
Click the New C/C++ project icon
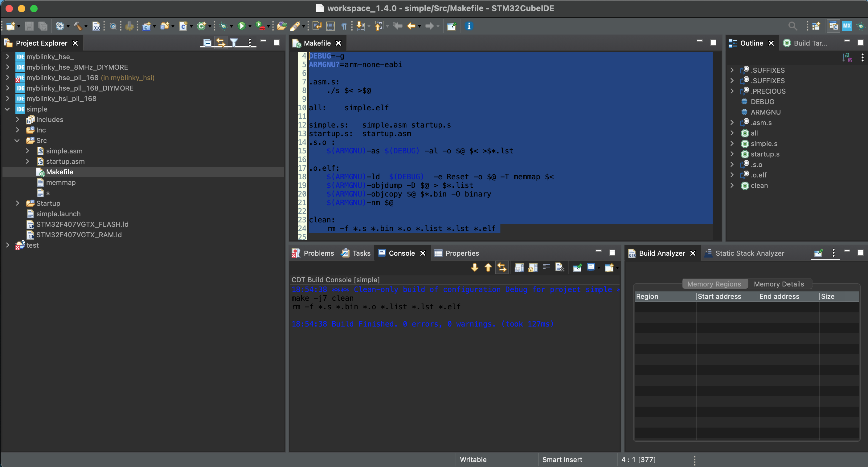click(146, 26)
